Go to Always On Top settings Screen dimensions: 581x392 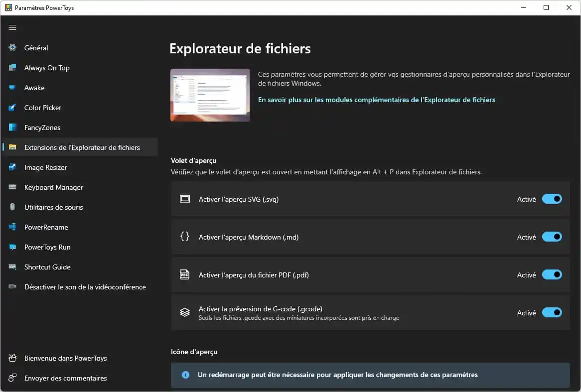click(80, 67)
